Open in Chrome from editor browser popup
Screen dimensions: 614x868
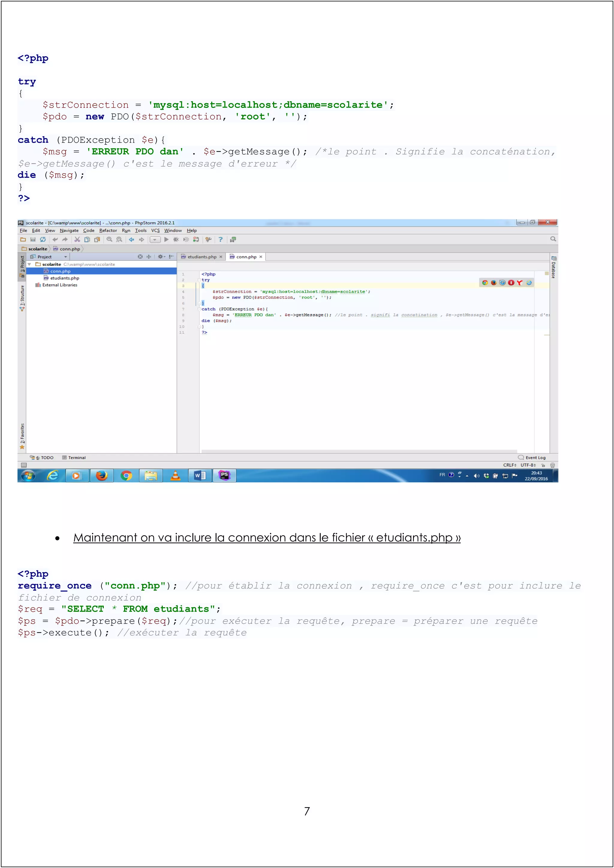pos(485,282)
